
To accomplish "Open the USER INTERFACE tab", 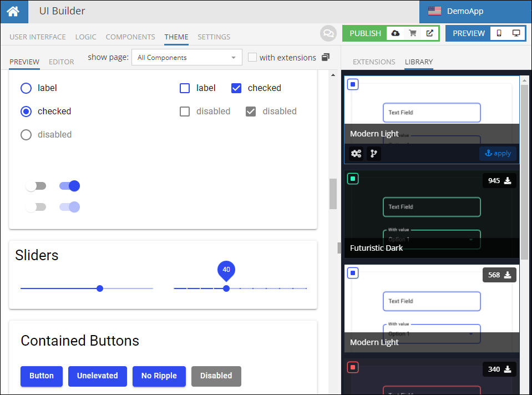I will click(38, 37).
